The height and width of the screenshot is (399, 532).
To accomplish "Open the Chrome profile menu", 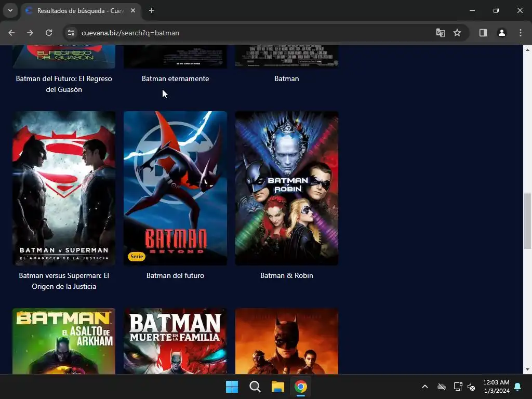I will [502, 33].
